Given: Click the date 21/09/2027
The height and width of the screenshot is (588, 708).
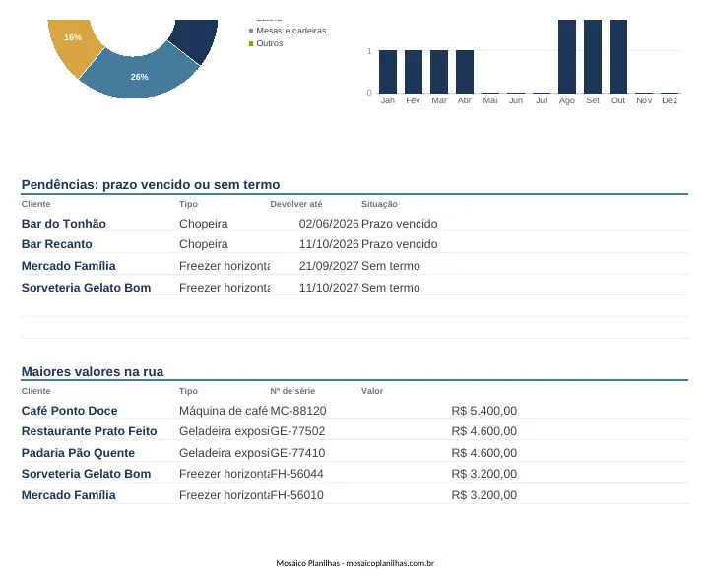Looking at the screenshot, I should coord(329,266).
